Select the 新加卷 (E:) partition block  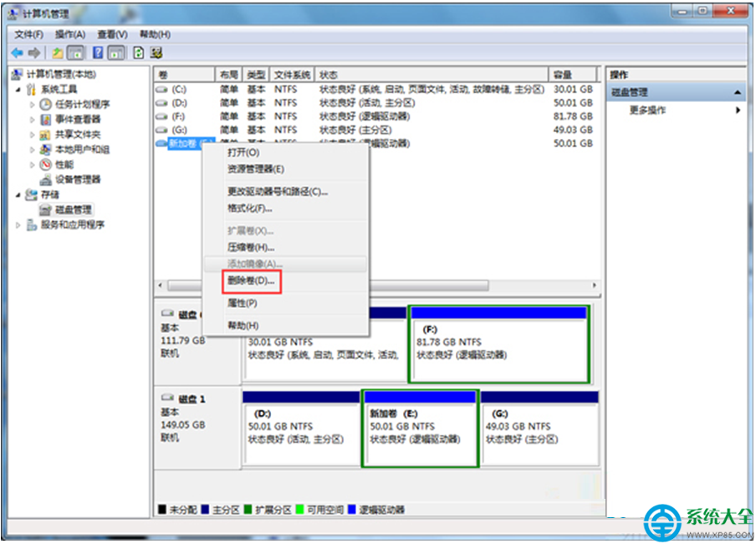click(x=420, y=429)
